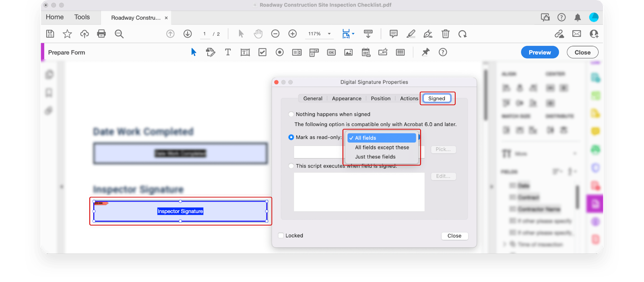Choose All fields except these option
The image size is (644, 282).
click(382, 148)
